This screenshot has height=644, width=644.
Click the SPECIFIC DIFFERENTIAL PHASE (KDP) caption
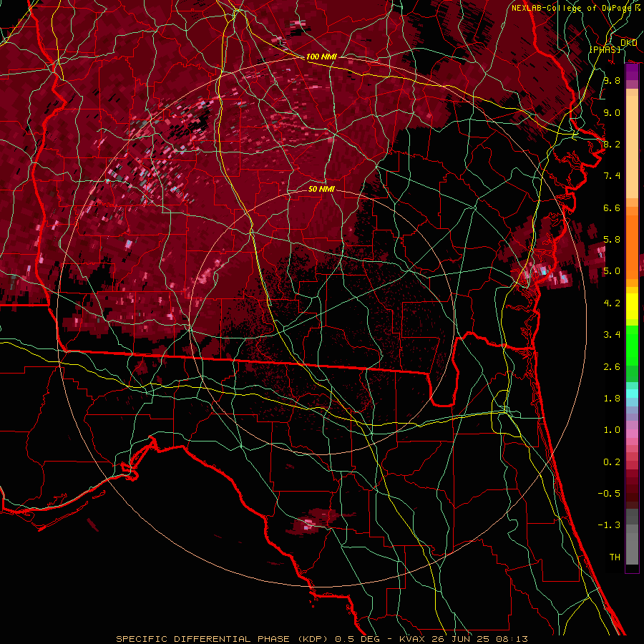(x=224, y=639)
